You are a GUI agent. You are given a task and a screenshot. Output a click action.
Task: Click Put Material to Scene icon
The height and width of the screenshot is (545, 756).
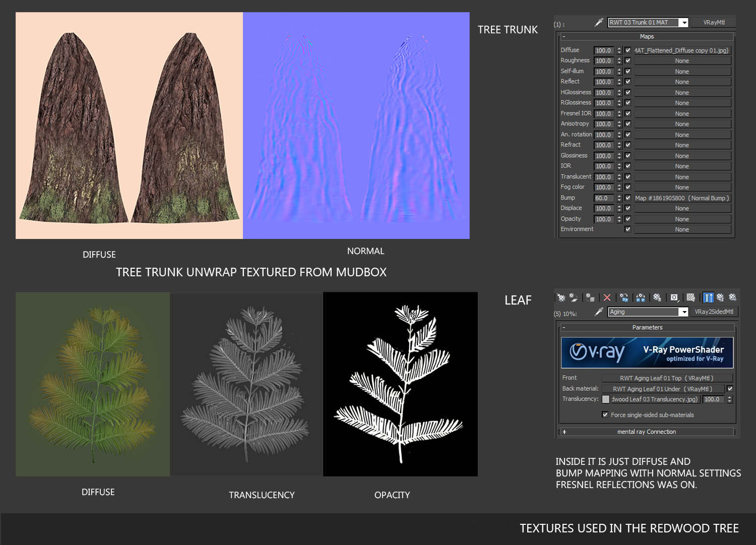(x=574, y=297)
